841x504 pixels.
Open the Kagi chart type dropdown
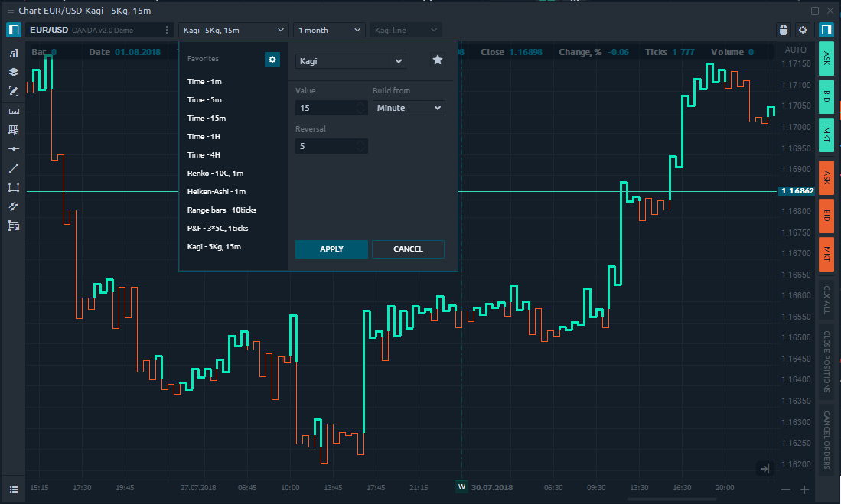pyautogui.click(x=350, y=61)
